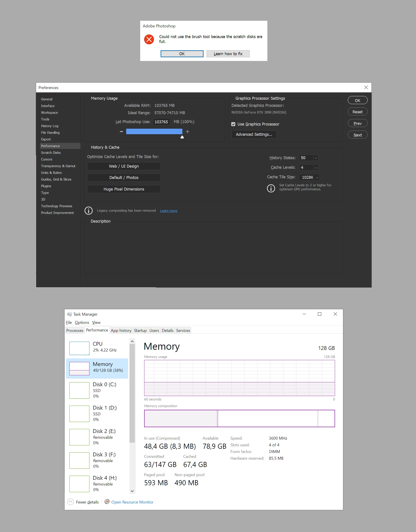
Task: Open Options menu in Task Manager
Action: (x=82, y=322)
